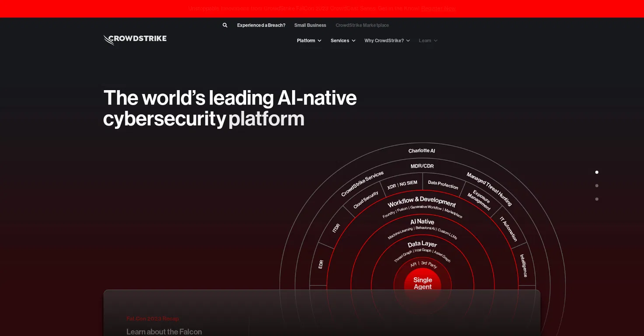Expand the Platform dropdown menu

click(x=309, y=41)
